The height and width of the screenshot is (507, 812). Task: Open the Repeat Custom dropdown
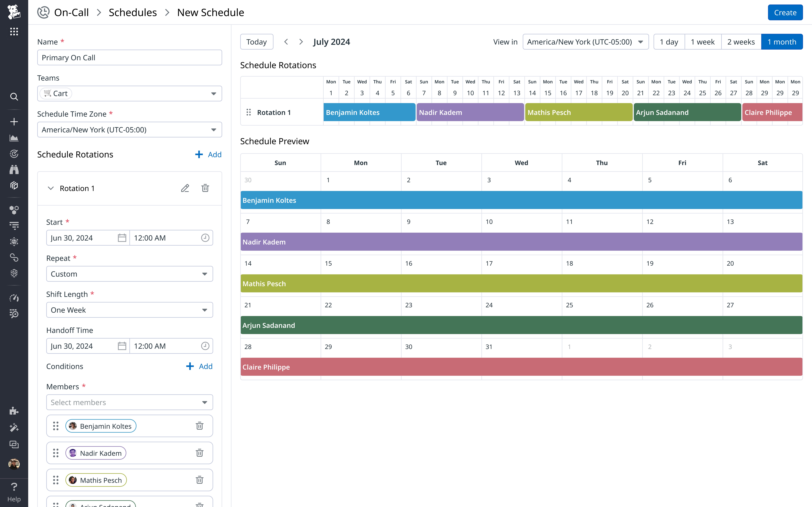(x=129, y=274)
